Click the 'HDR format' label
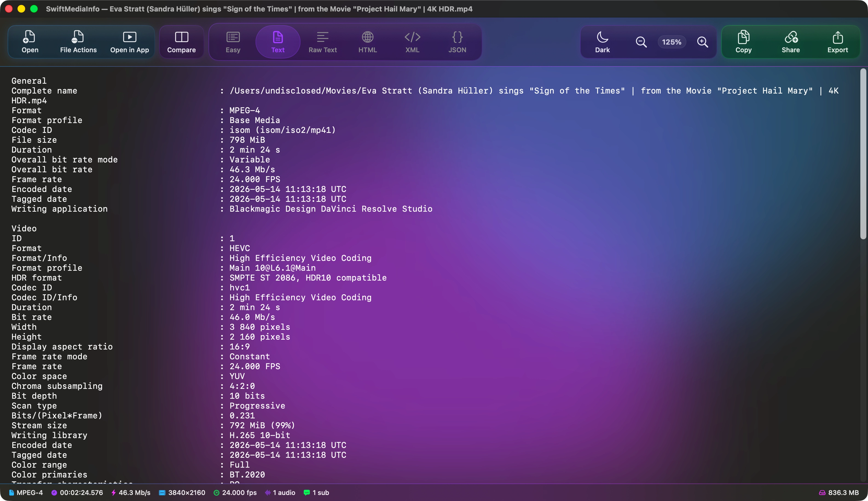Image resolution: width=868 pixels, height=501 pixels. (37, 278)
